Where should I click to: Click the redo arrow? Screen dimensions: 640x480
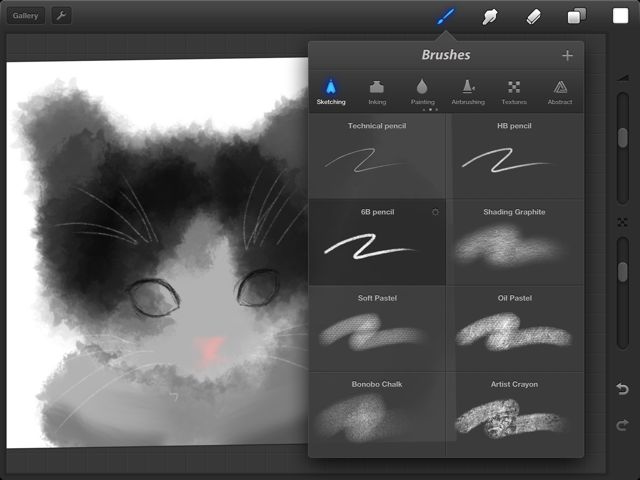pyautogui.click(x=622, y=425)
